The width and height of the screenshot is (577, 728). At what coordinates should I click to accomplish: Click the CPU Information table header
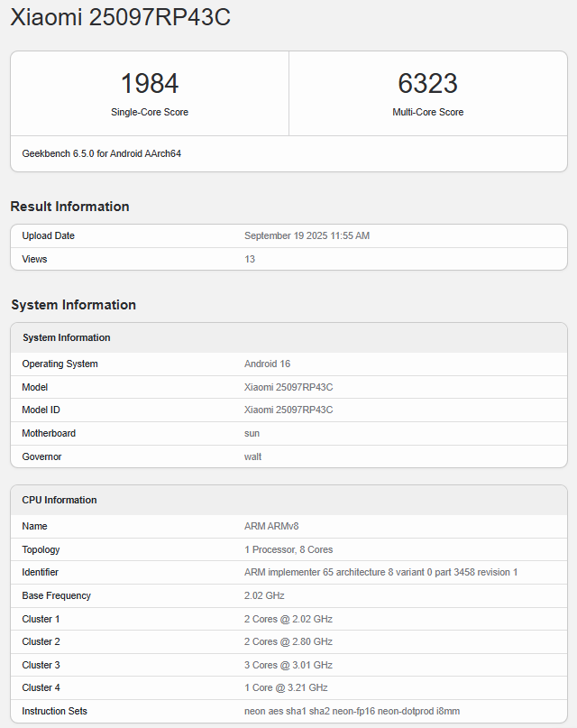click(60, 500)
